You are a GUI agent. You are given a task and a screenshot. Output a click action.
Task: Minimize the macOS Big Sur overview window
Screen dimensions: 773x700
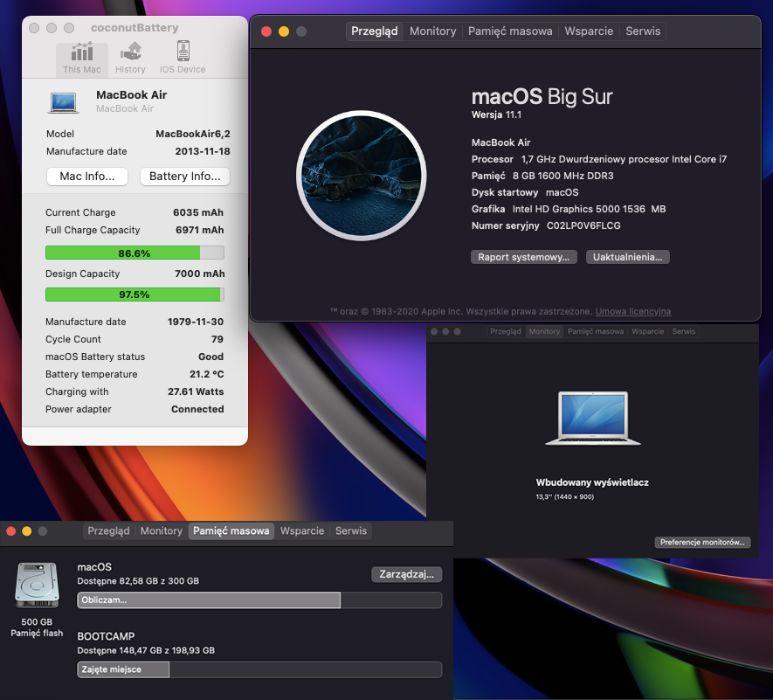284,32
